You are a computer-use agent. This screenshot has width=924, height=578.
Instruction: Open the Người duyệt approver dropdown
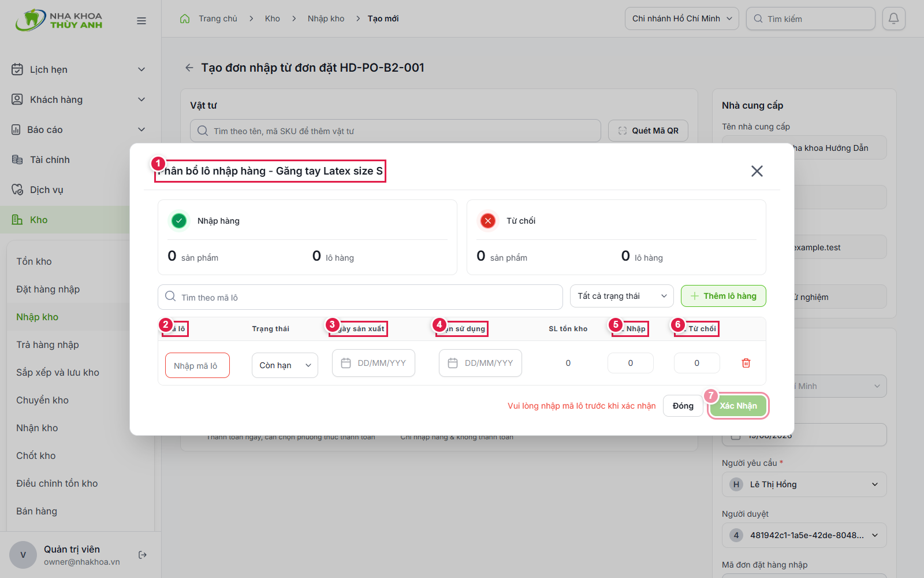[x=804, y=535]
